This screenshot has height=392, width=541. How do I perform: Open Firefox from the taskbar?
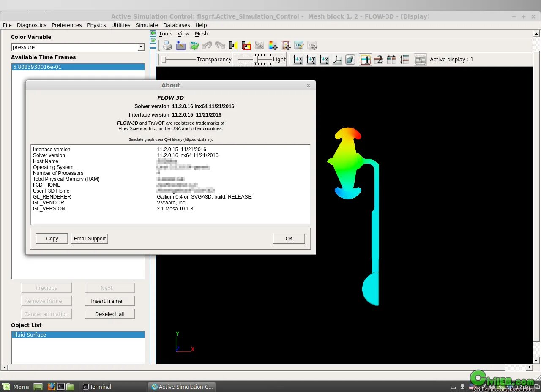click(51, 386)
